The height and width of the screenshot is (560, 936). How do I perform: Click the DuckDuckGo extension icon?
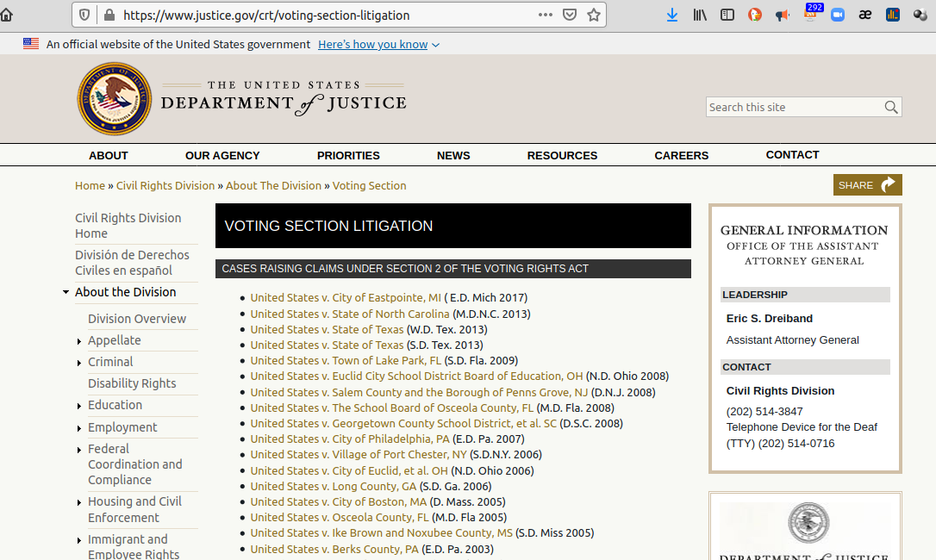tap(754, 15)
